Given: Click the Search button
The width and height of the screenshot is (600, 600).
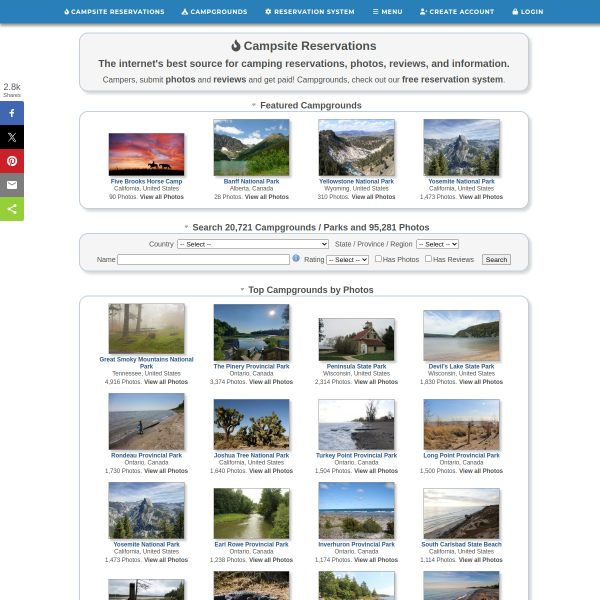Looking at the screenshot, I should click(x=496, y=259).
